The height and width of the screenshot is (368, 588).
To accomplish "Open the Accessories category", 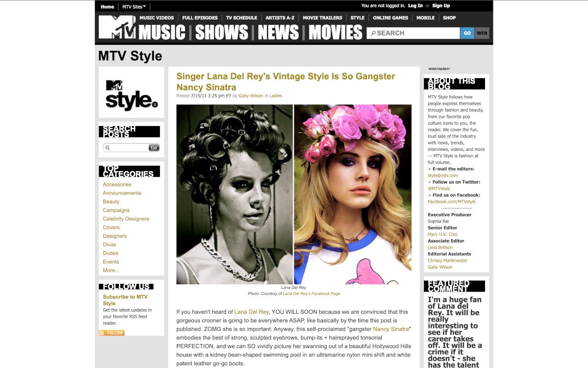I will pyautogui.click(x=117, y=184).
